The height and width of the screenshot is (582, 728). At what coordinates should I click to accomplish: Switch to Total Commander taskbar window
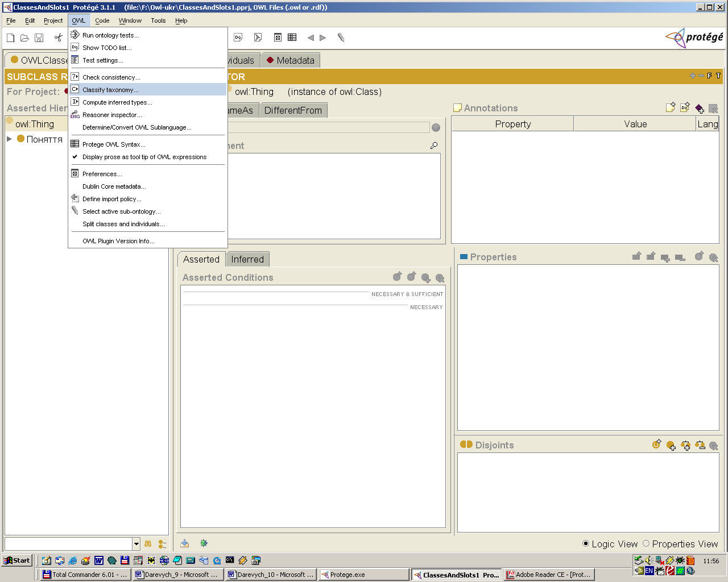click(x=85, y=575)
